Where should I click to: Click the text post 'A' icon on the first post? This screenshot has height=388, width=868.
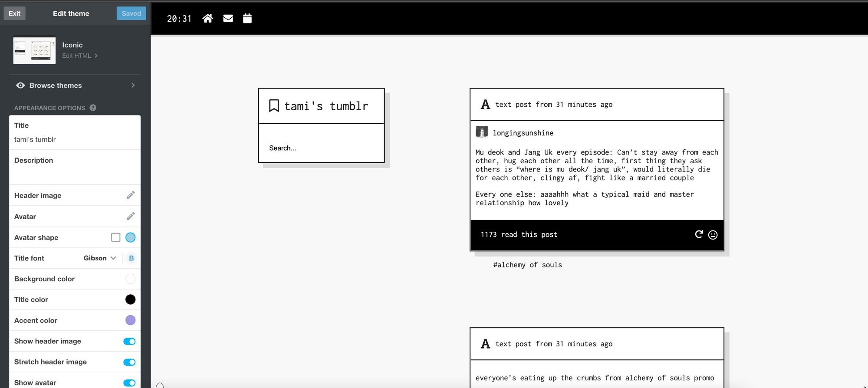485,105
